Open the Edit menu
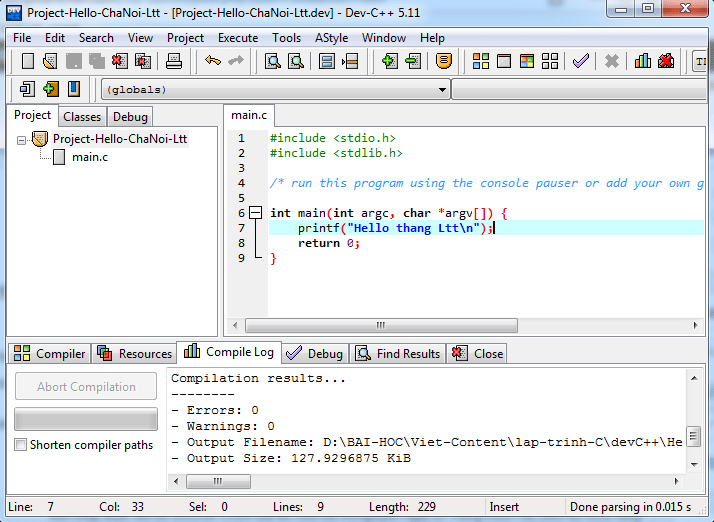The width and height of the screenshot is (714, 522). [x=55, y=38]
